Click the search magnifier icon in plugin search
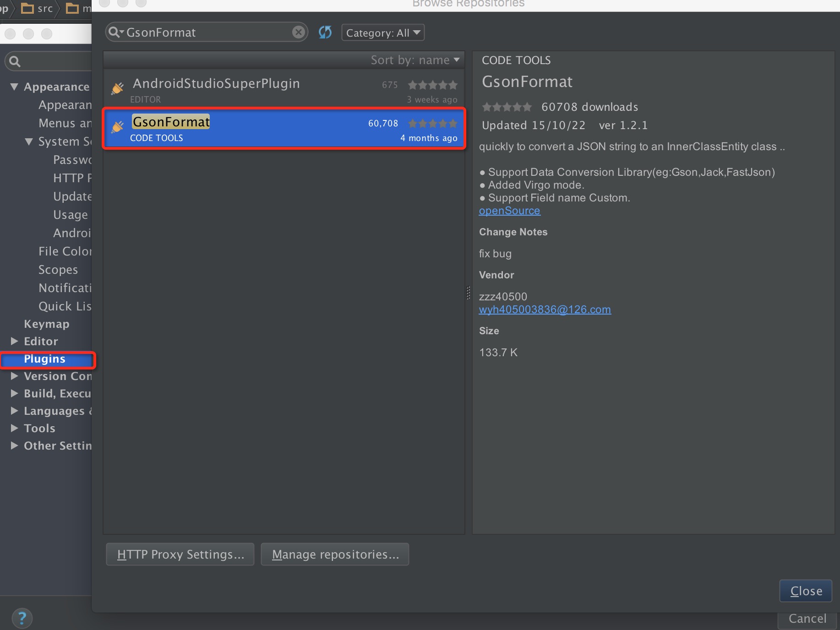Screen dimensions: 840x630 point(115,33)
